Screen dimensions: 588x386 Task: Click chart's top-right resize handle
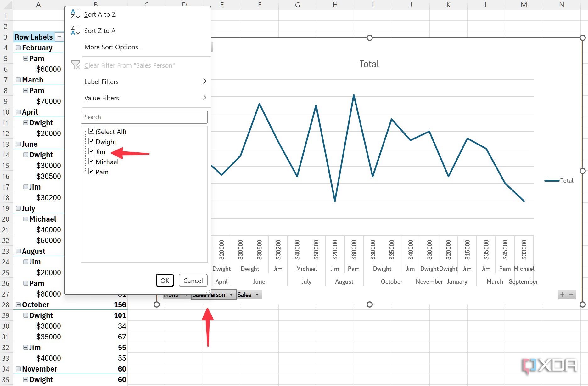[x=582, y=38]
